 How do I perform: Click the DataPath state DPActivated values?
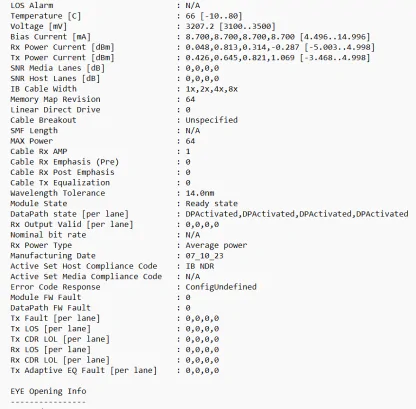pyautogui.click(x=297, y=214)
